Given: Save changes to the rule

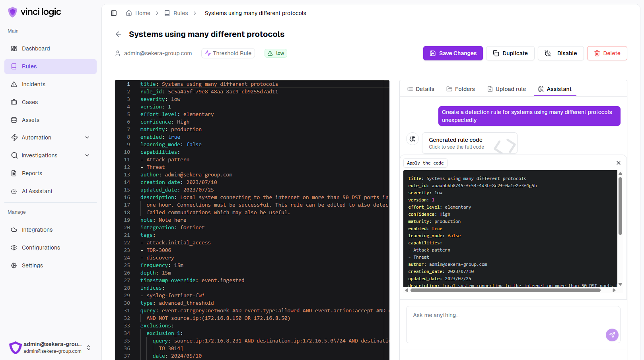Looking at the screenshot, I should [x=453, y=53].
